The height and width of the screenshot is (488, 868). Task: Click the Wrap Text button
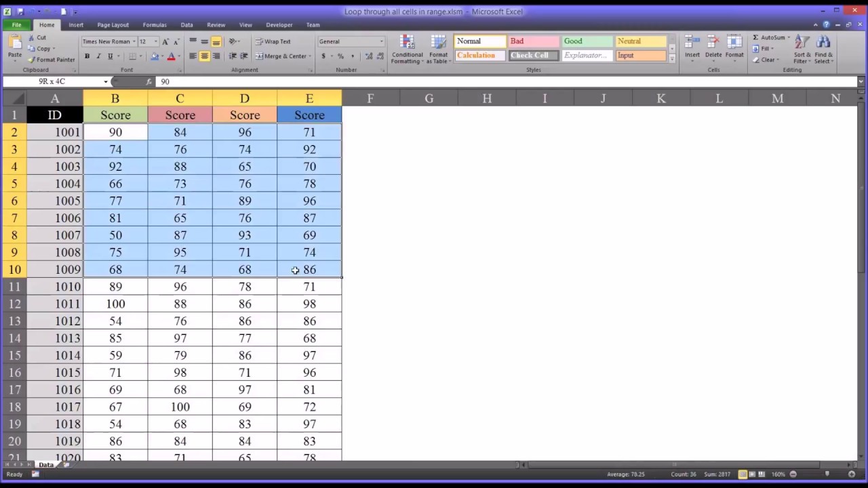(273, 41)
